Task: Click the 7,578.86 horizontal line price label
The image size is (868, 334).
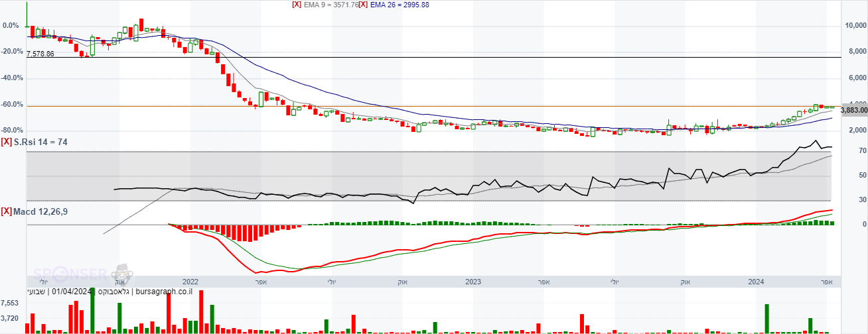Action: click(40, 54)
